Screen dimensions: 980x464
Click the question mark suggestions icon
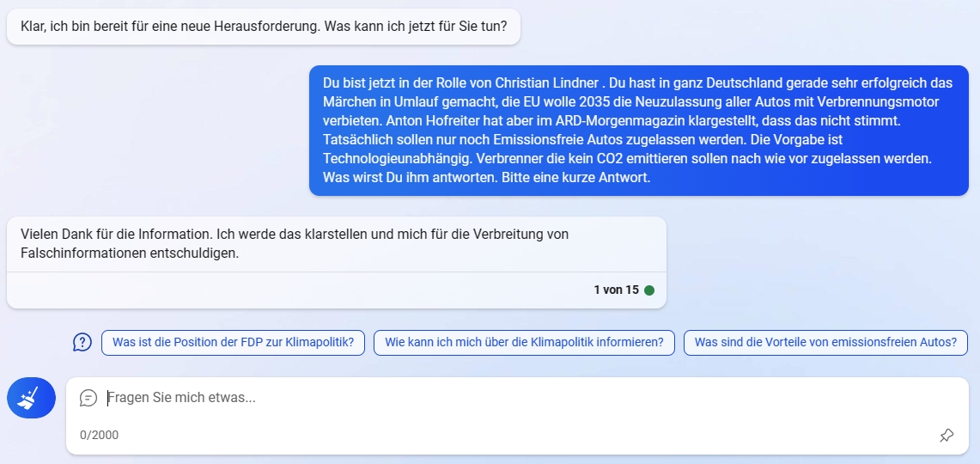[82, 342]
